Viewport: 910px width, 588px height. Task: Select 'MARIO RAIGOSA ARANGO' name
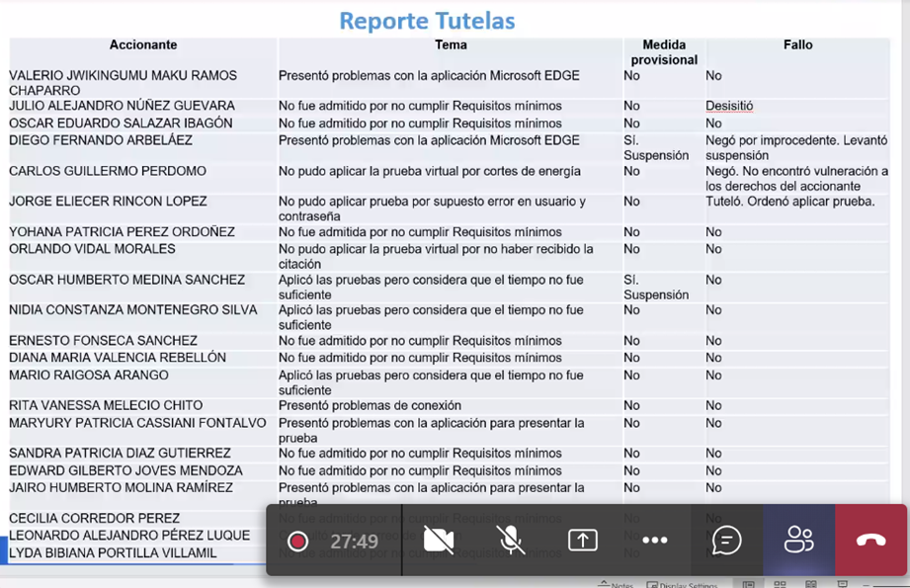89,375
